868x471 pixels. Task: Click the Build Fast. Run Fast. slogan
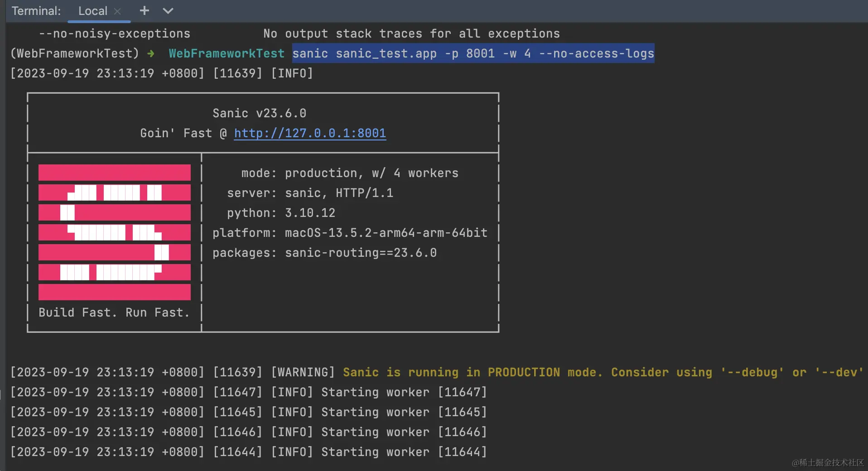click(114, 312)
